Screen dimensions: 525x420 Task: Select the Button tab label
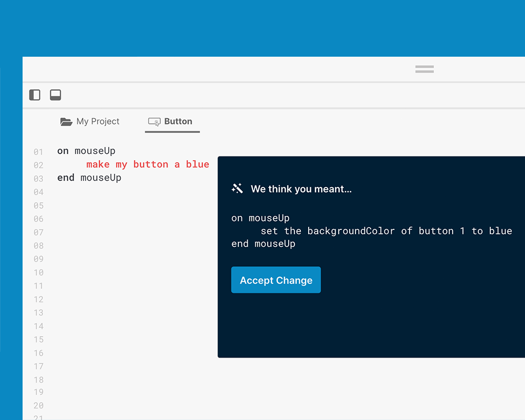click(178, 121)
